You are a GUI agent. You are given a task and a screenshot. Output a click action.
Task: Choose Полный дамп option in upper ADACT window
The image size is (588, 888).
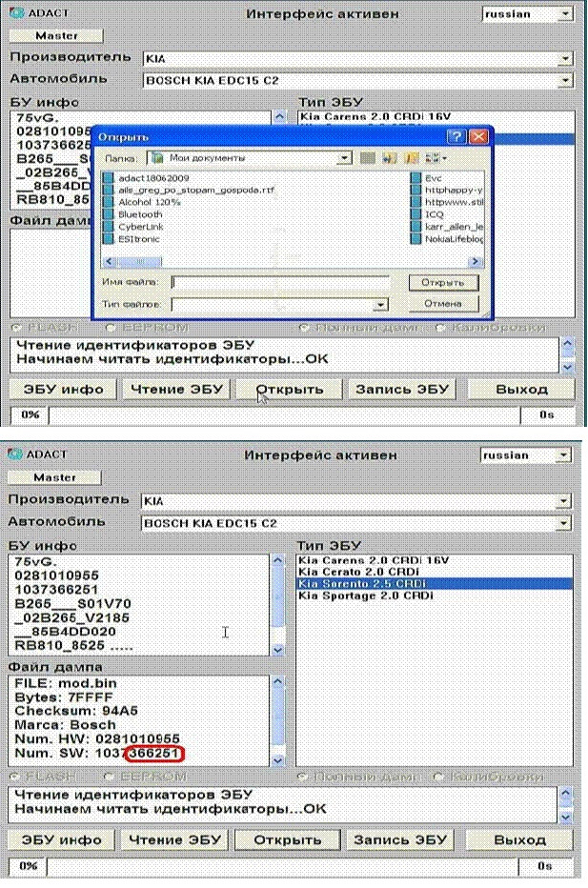pyautogui.click(x=304, y=328)
